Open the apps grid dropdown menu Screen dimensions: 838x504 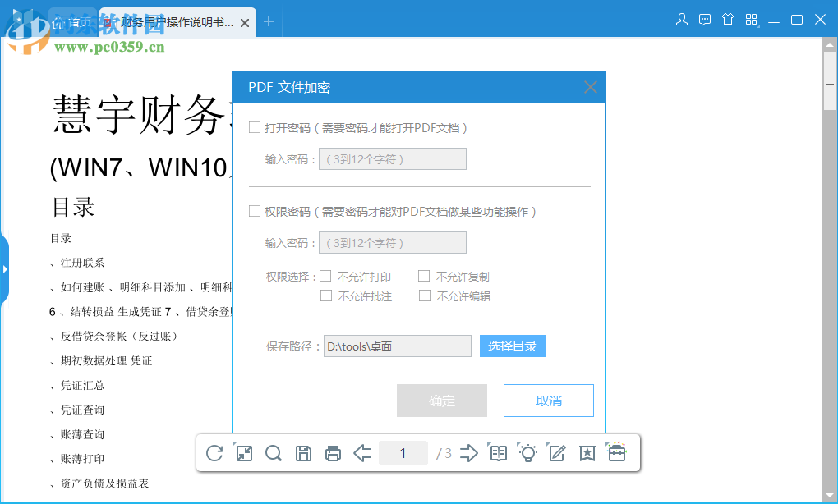click(750, 18)
